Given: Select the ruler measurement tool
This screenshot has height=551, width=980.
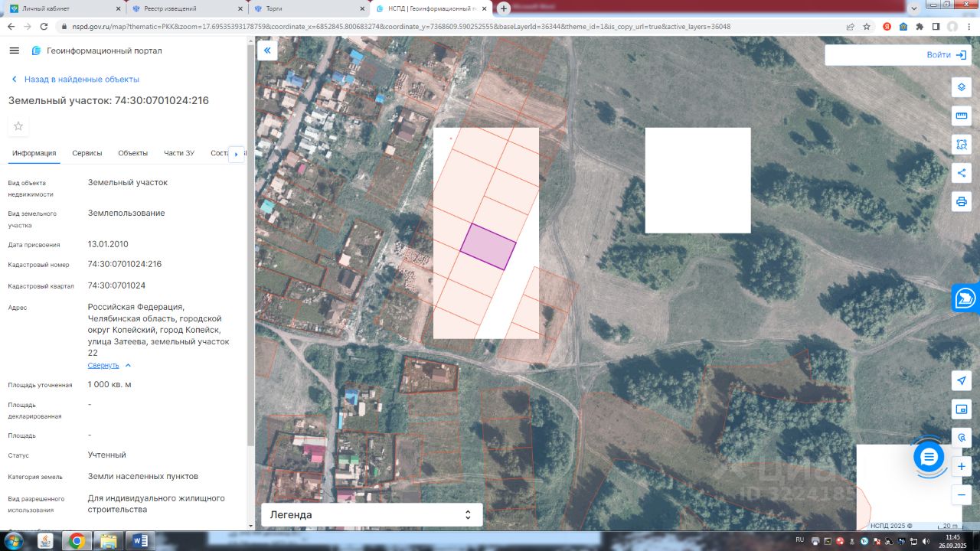Looking at the screenshot, I should 962,116.
